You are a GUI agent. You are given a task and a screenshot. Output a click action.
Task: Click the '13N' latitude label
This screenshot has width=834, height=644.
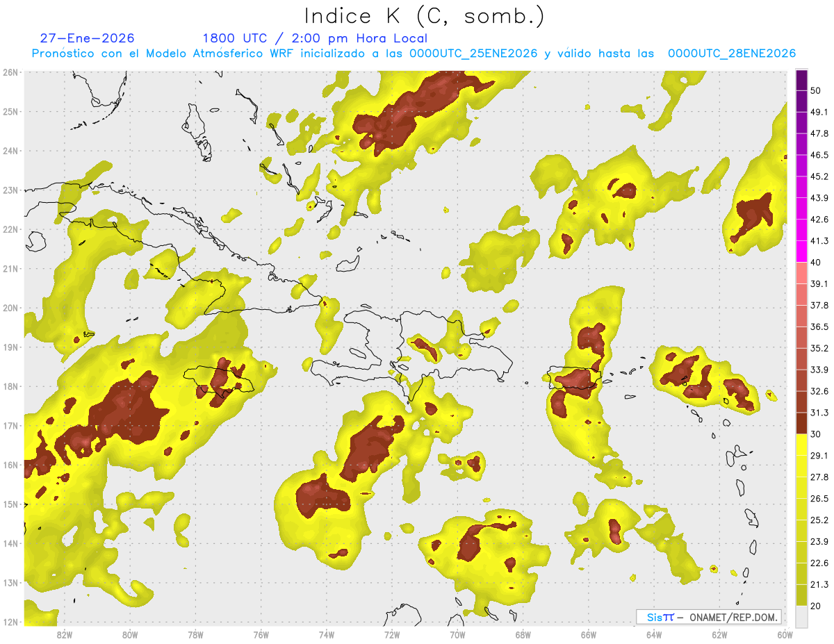(x=10, y=582)
